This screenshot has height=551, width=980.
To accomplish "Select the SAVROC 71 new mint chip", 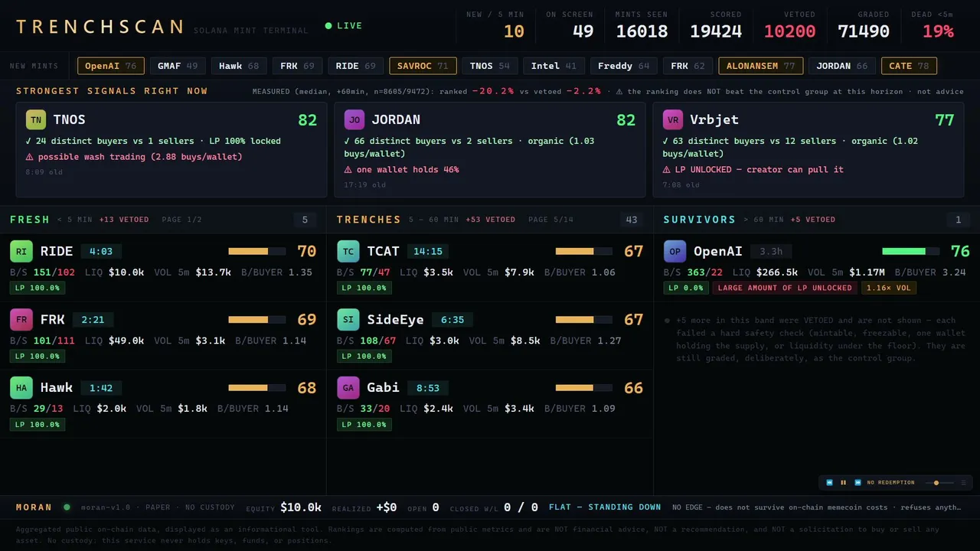I will click(423, 66).
